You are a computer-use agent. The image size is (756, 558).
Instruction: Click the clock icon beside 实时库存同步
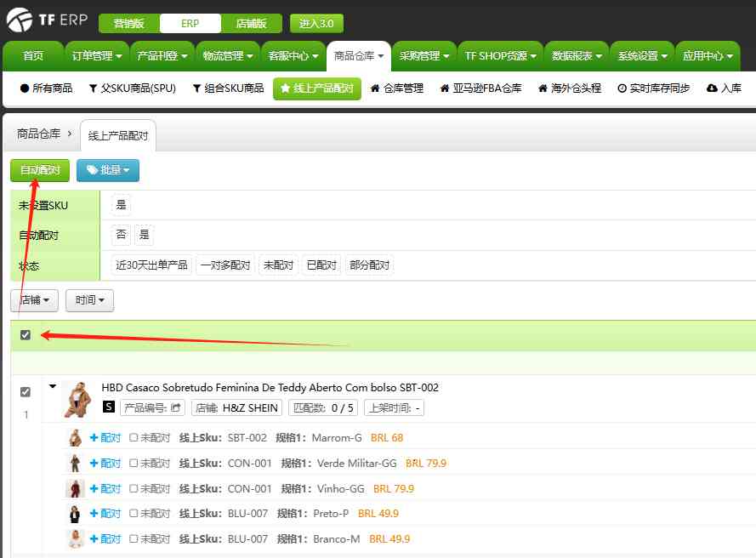pyautogui.click(x=623, y=88)
